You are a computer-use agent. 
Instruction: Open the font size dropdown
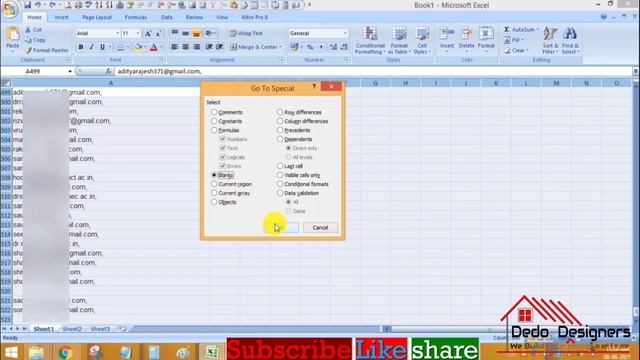click(x=138, y=33)
